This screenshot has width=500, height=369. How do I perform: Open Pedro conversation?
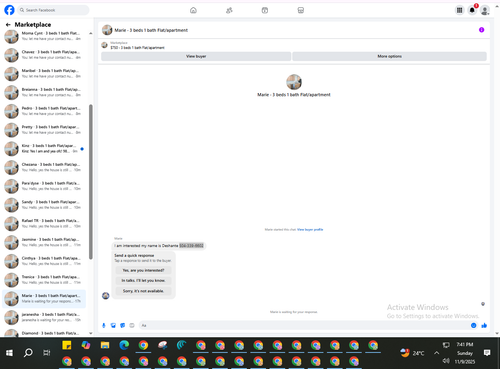coord(44,111)
